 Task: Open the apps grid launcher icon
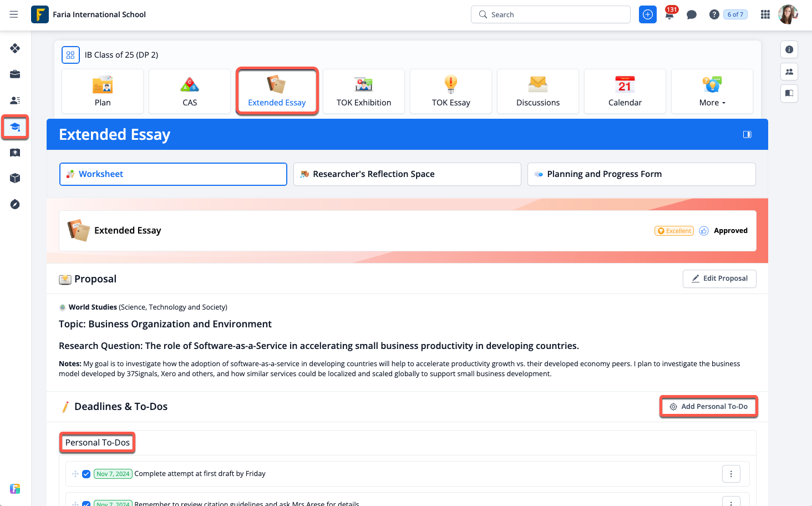(x=765, y=14)
